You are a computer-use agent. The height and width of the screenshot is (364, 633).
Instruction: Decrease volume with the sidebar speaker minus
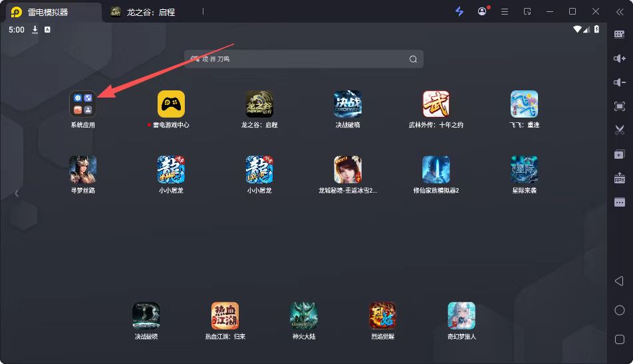(x=619, y=82)
